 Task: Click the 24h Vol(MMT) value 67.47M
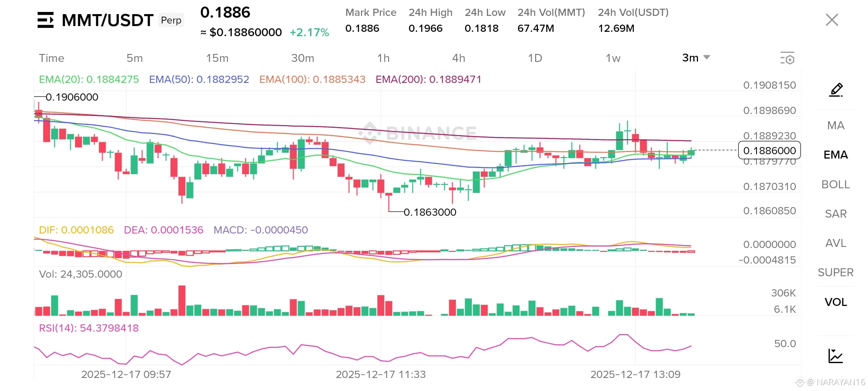point(536,28)
